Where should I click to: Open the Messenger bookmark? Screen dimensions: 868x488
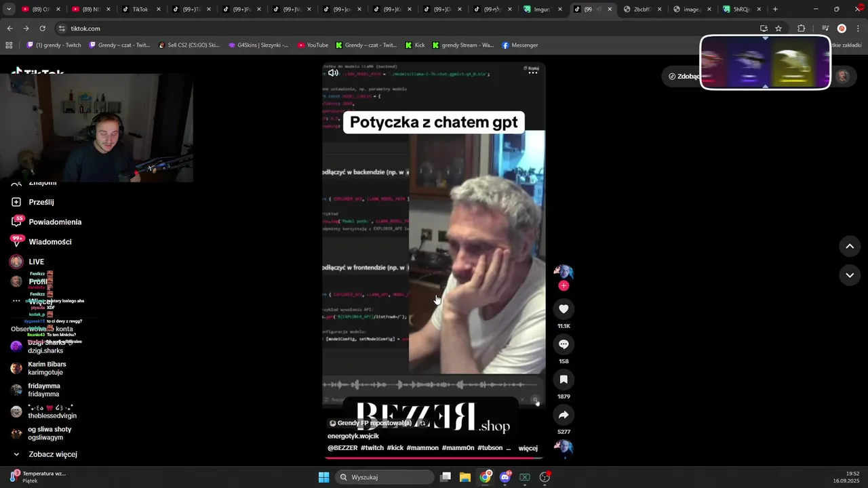(519, 45)
